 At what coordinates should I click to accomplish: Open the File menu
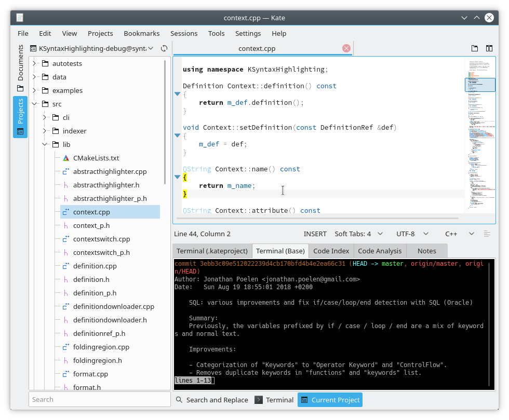coord(23,33)
